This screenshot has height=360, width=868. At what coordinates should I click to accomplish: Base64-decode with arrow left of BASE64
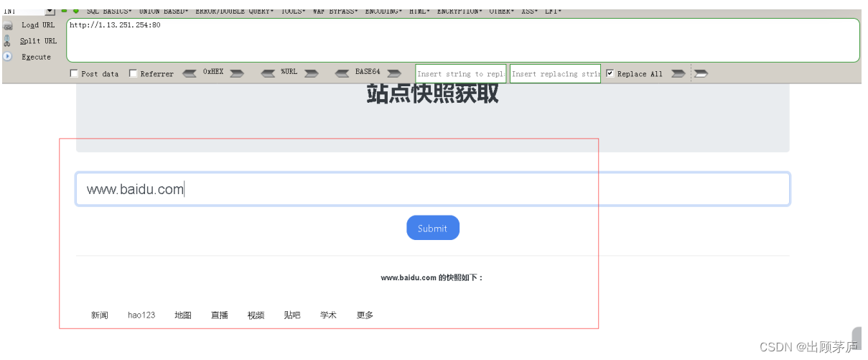click(342, 73)
